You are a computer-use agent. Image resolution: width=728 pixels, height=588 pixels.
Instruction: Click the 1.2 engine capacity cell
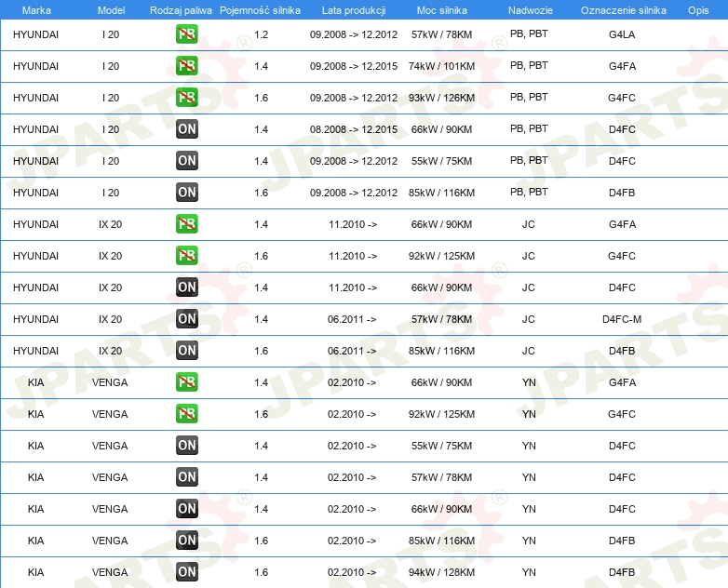[x=261, y=34]
